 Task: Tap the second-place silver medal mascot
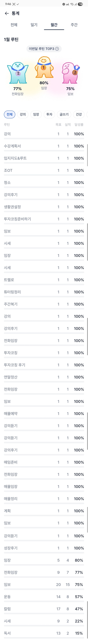point(18,73)
